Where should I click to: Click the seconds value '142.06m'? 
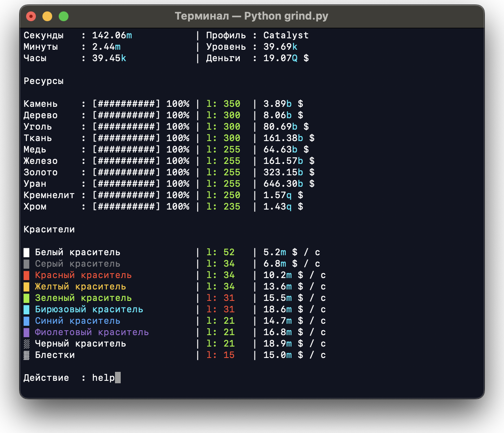(x=112, y=35)
